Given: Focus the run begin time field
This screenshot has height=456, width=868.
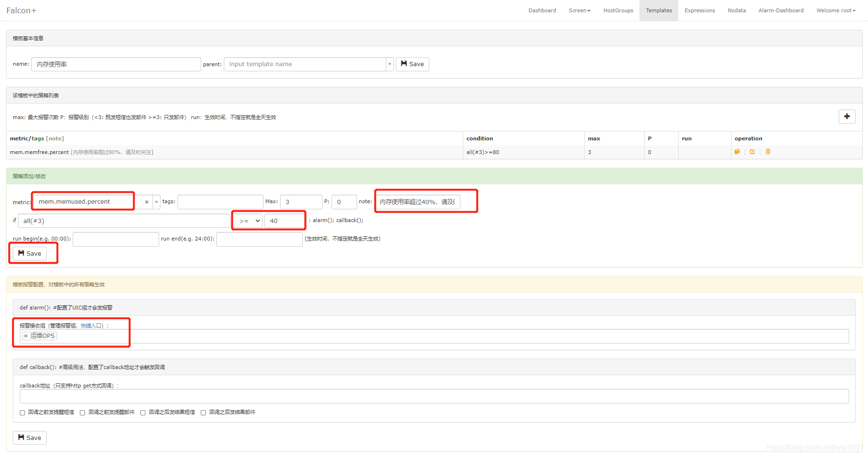Looking at the screenshot, I should point(116,239).
